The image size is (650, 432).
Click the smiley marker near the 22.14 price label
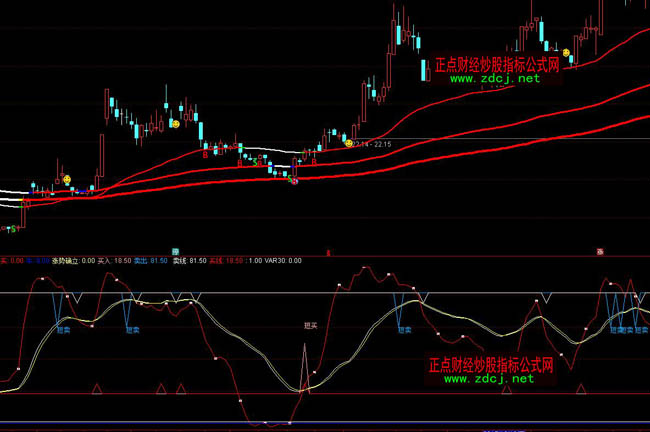349,143
